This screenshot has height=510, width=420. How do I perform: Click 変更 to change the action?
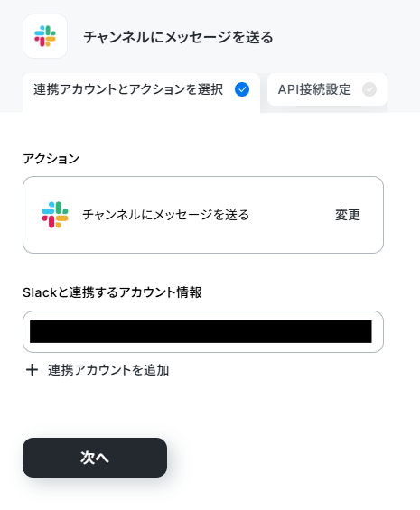[348, 215]
